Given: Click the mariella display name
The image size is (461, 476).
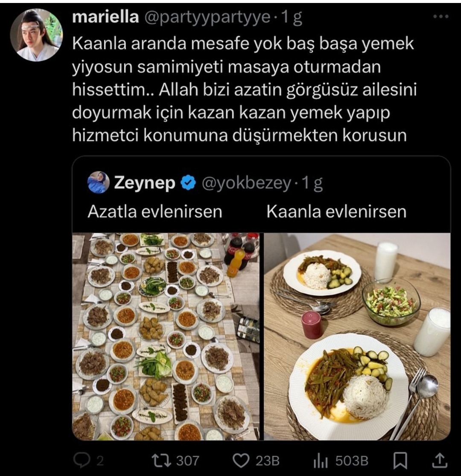Looking at the screenshot, I should (106, 17).
